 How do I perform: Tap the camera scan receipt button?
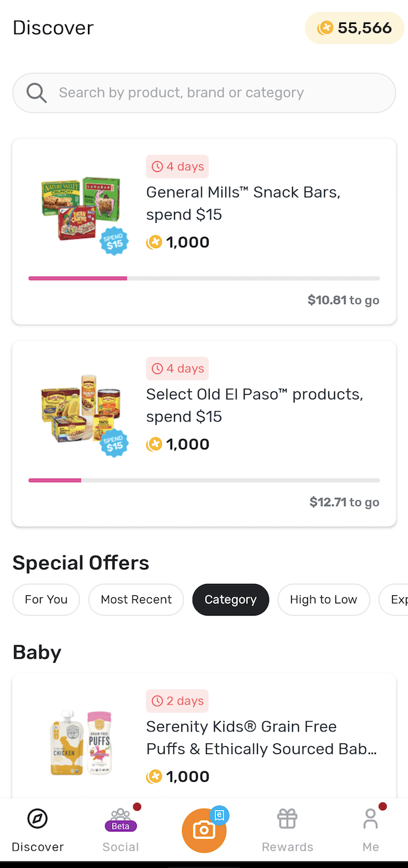pos(203,829)
